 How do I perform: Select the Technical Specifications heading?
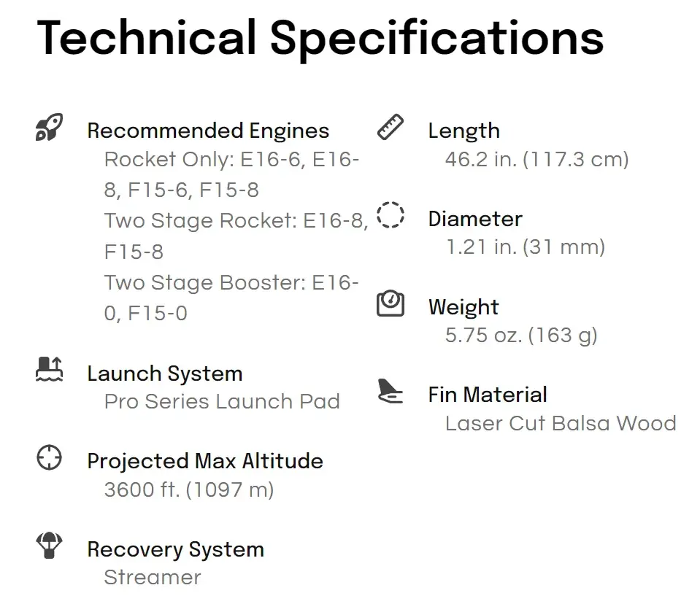pos(320,39)
